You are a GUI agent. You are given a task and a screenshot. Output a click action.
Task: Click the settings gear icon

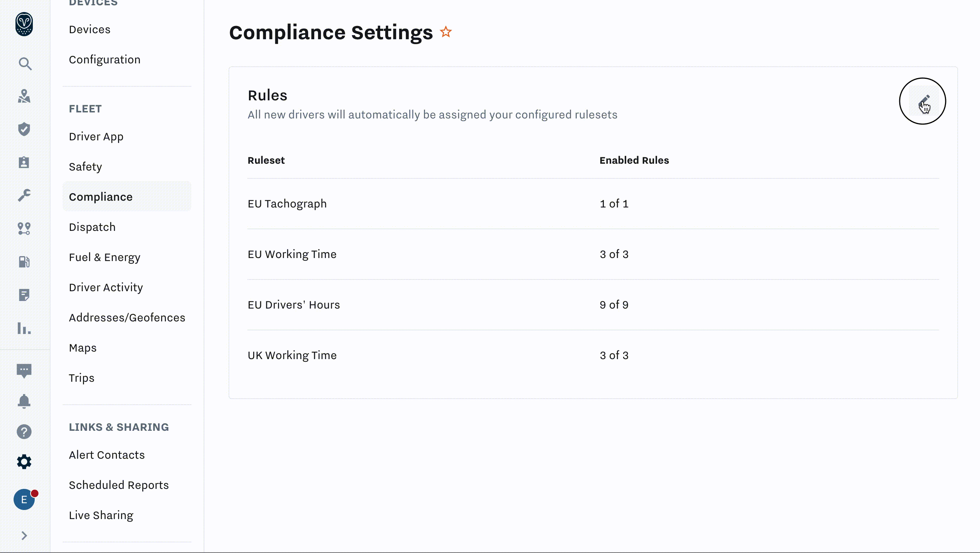(23, 461)
